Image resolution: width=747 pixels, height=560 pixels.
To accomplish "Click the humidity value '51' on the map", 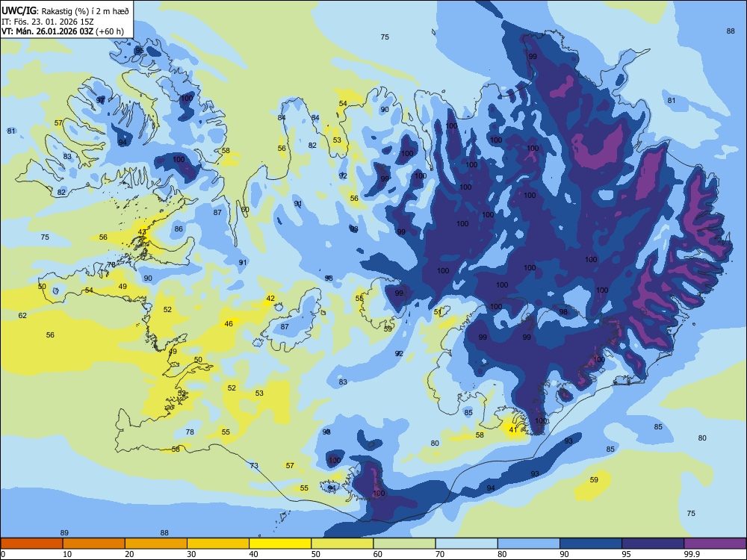I will [x=438, y=312].
